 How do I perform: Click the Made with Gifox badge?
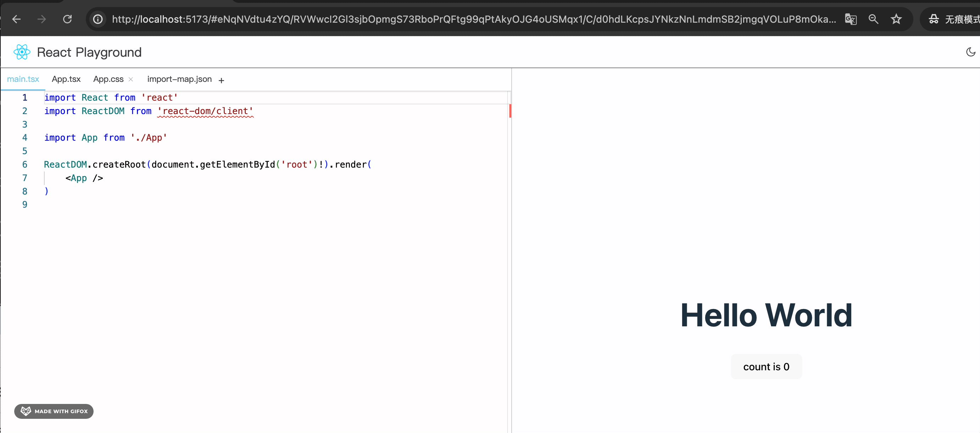tap(54, 411)
